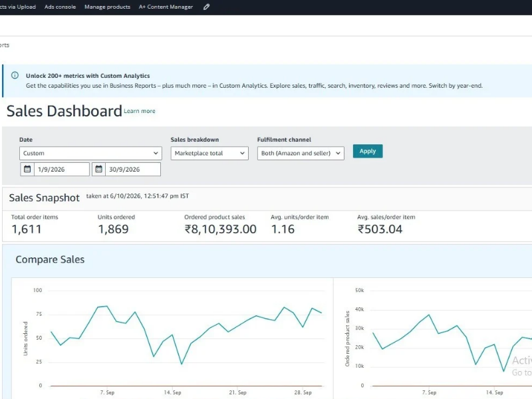Open Ads console in the top menu
The height and width of the screenshot is (399, 532).
[x=60, y=7]
